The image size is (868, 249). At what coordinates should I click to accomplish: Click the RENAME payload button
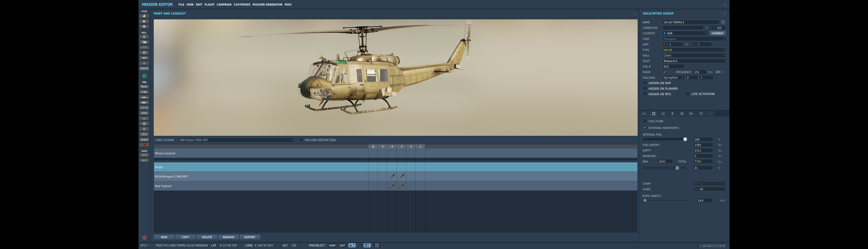[229, 237]
